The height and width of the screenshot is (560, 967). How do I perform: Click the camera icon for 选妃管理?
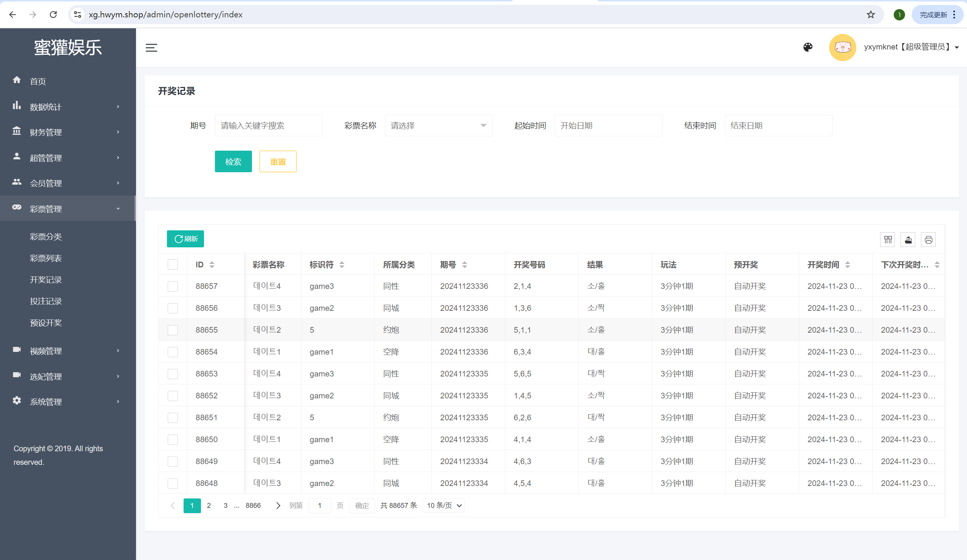pyautogui.click(x=17, y=375)
